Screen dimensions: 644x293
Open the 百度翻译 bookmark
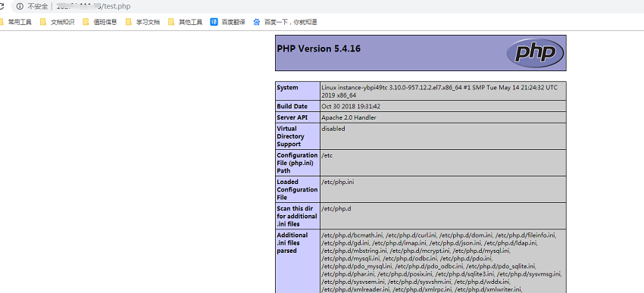(x=228, y=22)
